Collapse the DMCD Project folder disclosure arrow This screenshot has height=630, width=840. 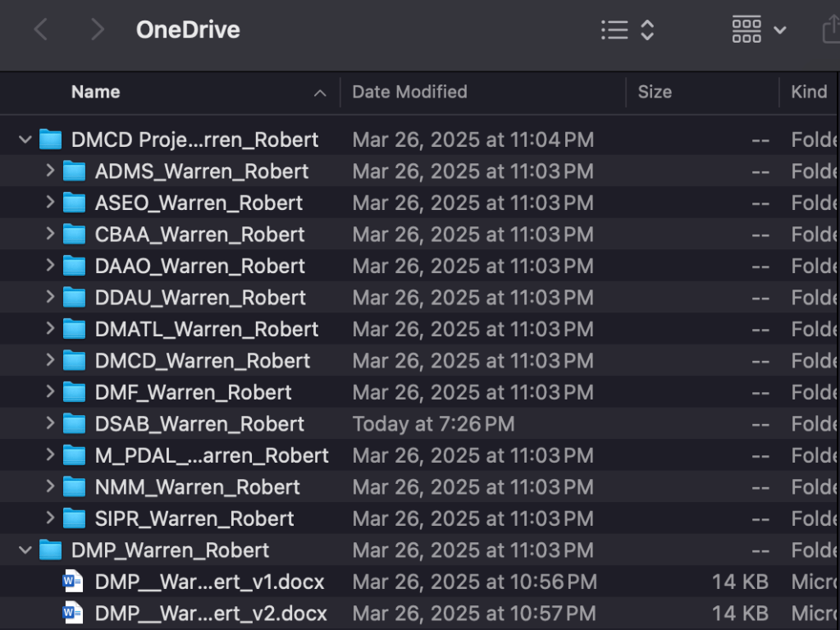pyautogui.click(x=25, y=140)
